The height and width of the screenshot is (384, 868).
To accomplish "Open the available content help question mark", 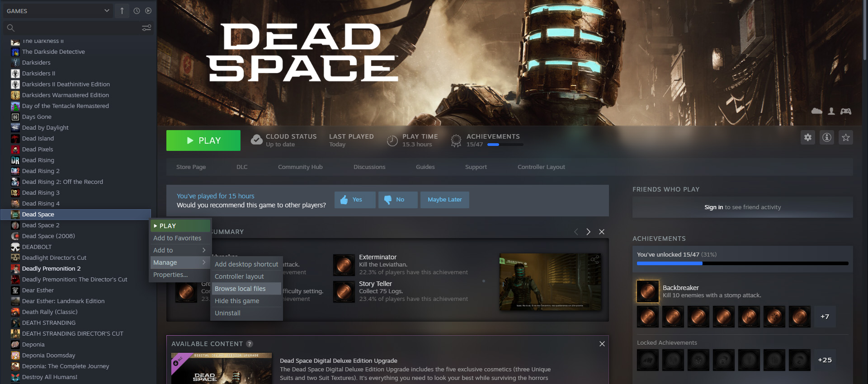I will pyautogui.click(x=250, y=344).
